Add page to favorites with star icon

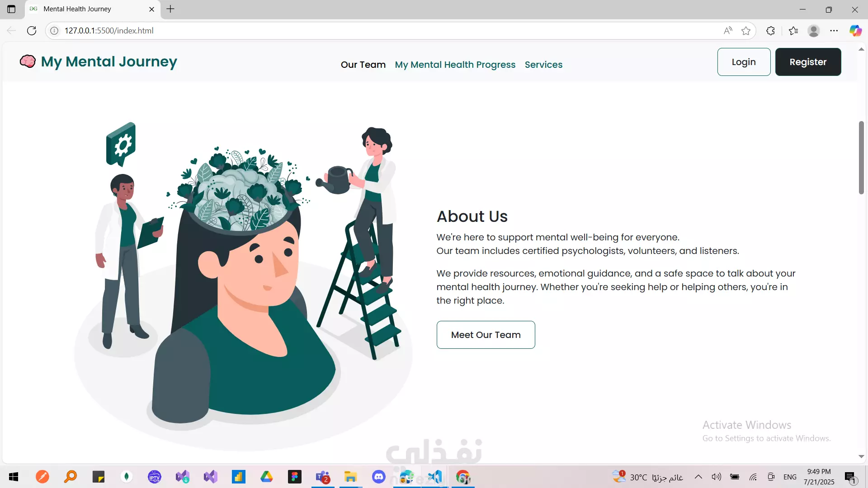(x=746, y=31)
